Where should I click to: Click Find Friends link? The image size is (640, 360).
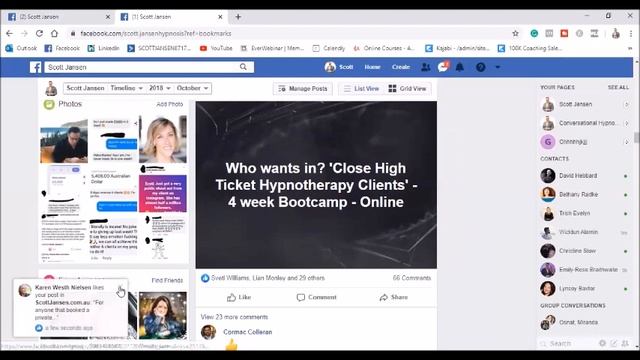point(167,280)
